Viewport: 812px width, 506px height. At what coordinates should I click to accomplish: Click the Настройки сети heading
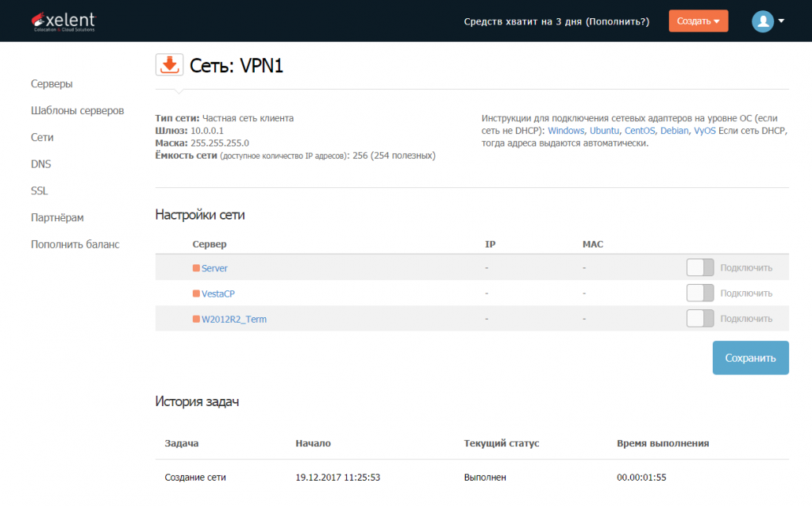point(200,215)
